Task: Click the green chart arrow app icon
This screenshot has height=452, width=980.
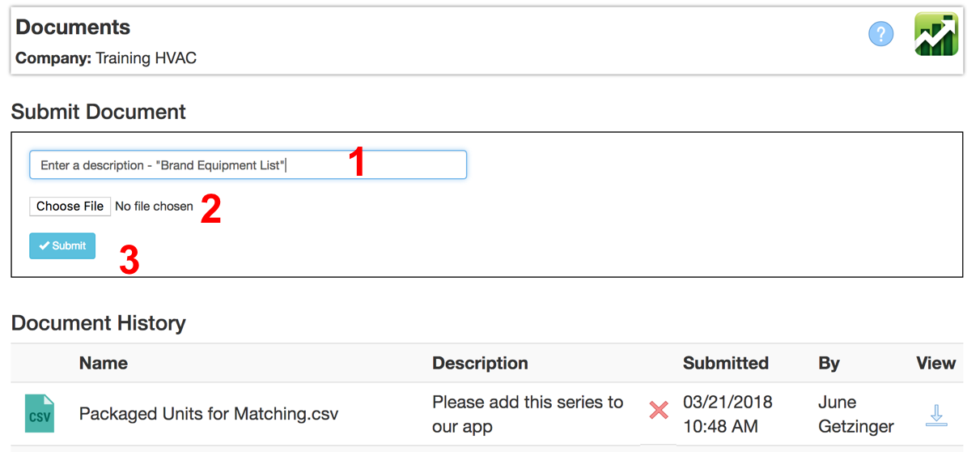Action: pyautogui.click(x=936, y=34)
